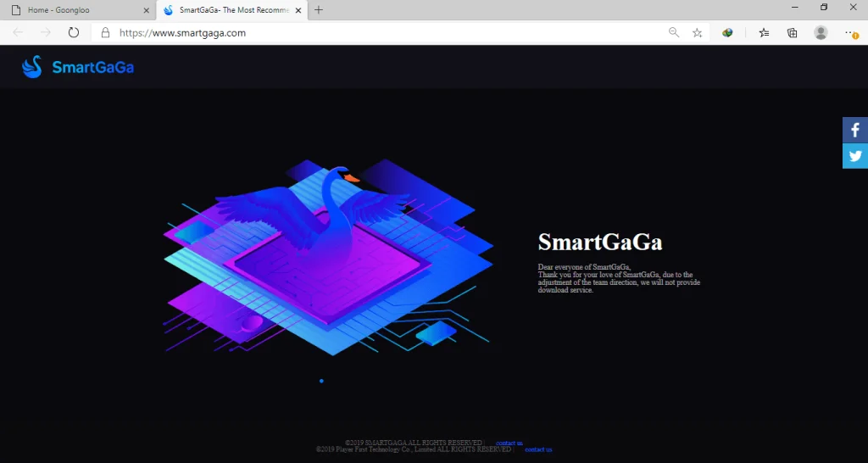Refresh the current page
This screenshot has width=868, height=463.
(x=74, y=33)
